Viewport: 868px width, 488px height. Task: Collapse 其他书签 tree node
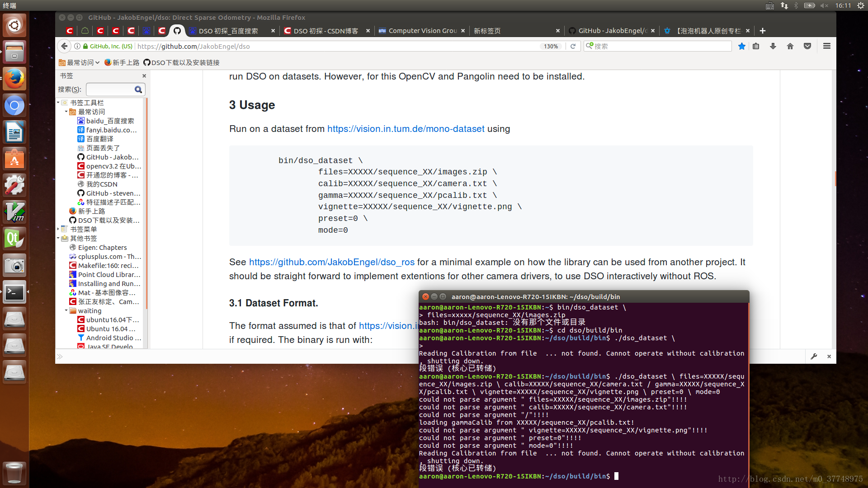(x=58, y=238)
